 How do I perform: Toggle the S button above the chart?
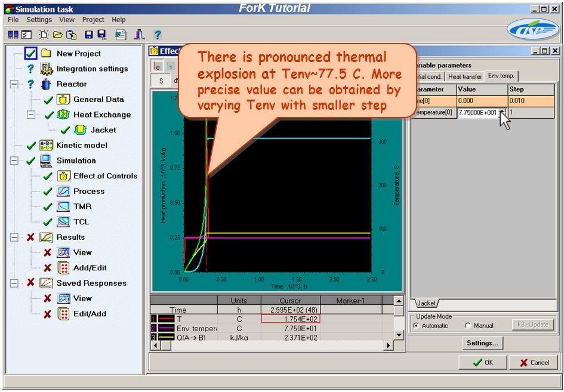161,81
